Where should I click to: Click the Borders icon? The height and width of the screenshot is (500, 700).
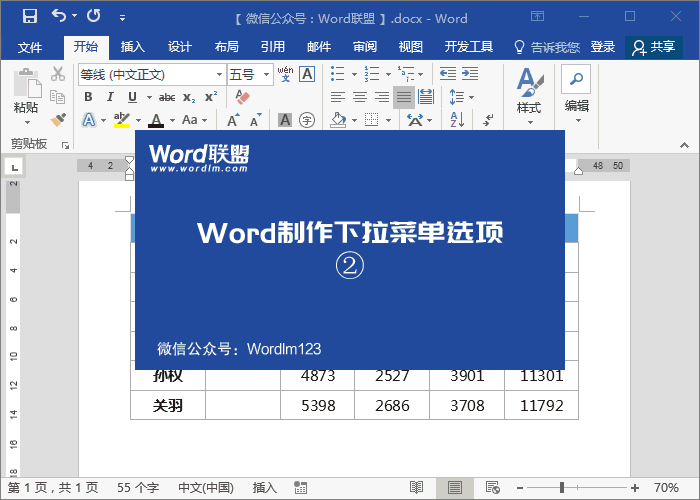pos(371,120)
